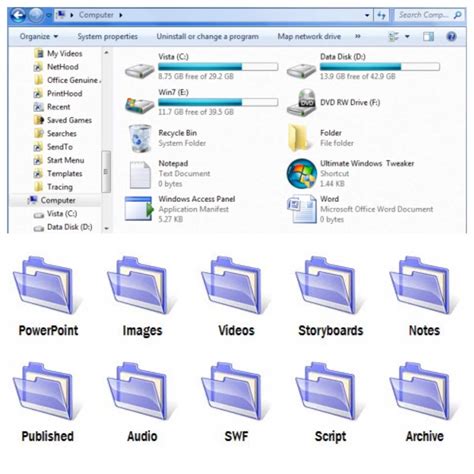Select Searches in navigation pane
The image size is (474, 474).
(x=55, y=133)
